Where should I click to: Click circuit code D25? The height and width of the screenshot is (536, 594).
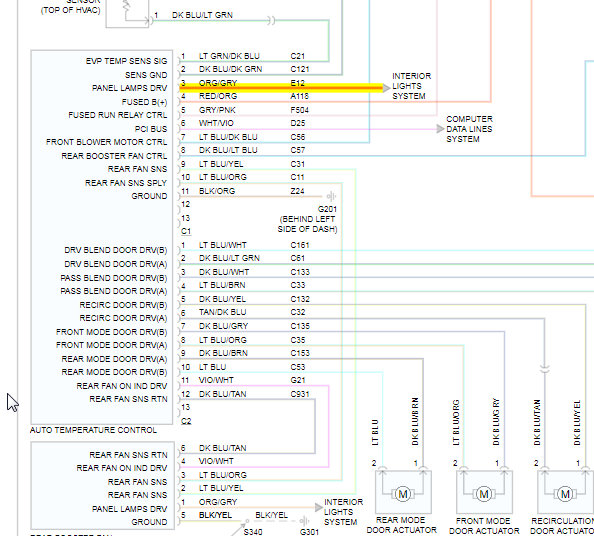[x=297, y=123]
